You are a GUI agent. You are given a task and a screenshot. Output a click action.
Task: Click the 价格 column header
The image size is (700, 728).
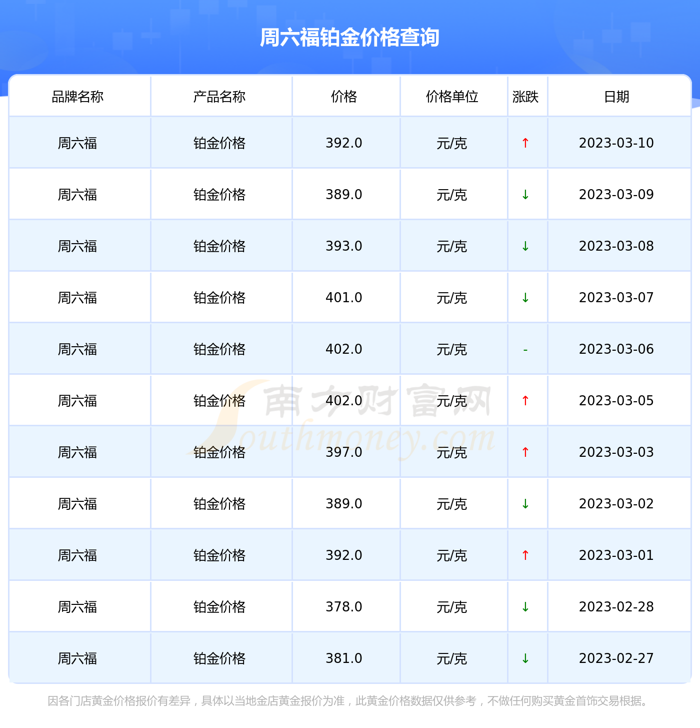click(344, 97)
